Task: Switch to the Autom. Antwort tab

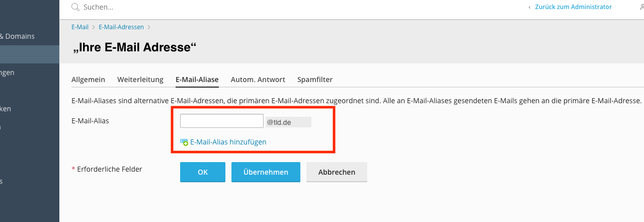Action: 258,80
